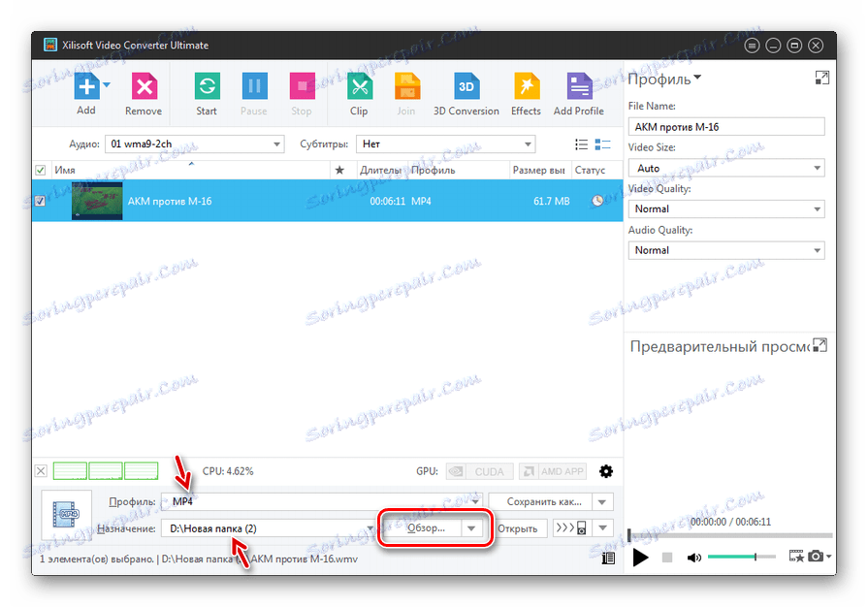Expand the Обзор dropdown arrow
Screen dimensions: 868x607
coord(471,527)
